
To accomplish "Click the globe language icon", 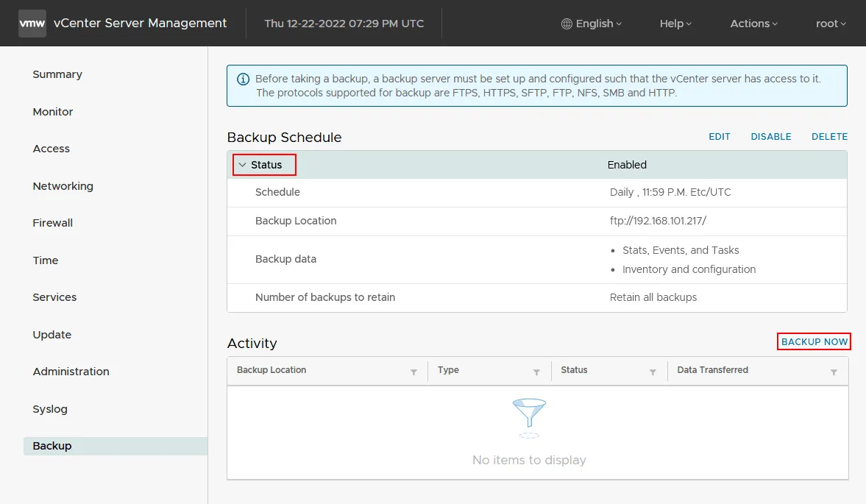I will click(x=567, y=24).
